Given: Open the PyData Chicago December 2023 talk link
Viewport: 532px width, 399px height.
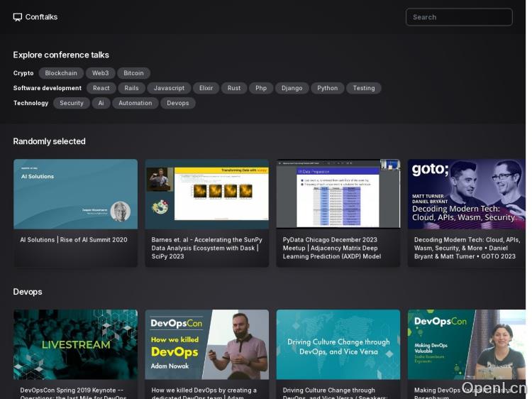Looking at the screenshot, I should (331, 248).
